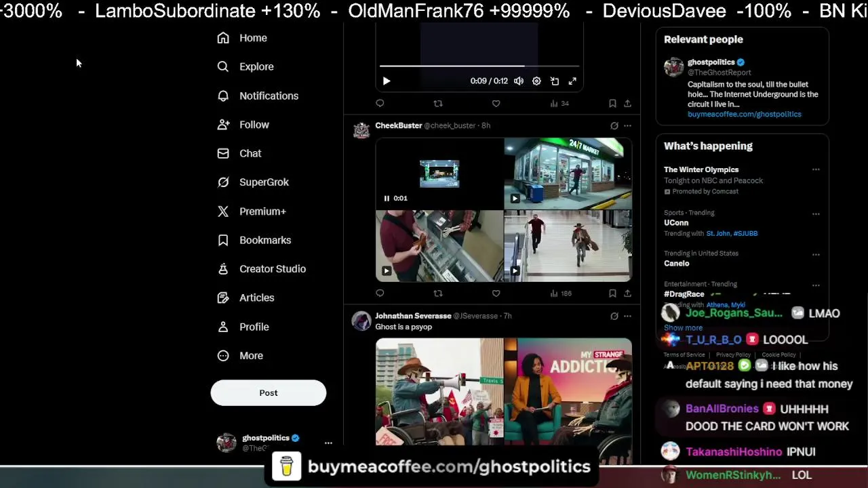Viewport: 868px width, 488px height.
Task: View CheekBuster post analytics 186 views
Action: point(561,293)
